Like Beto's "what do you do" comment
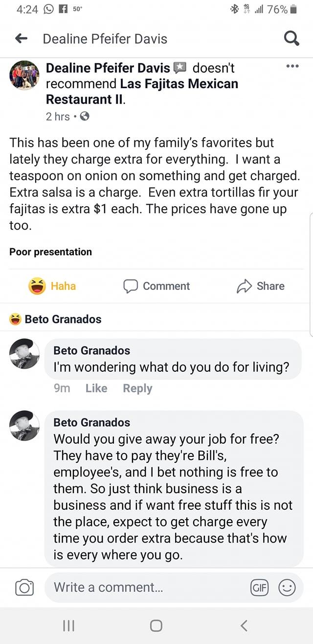This screenshot has height=644, width=313. tap(96, 388)
